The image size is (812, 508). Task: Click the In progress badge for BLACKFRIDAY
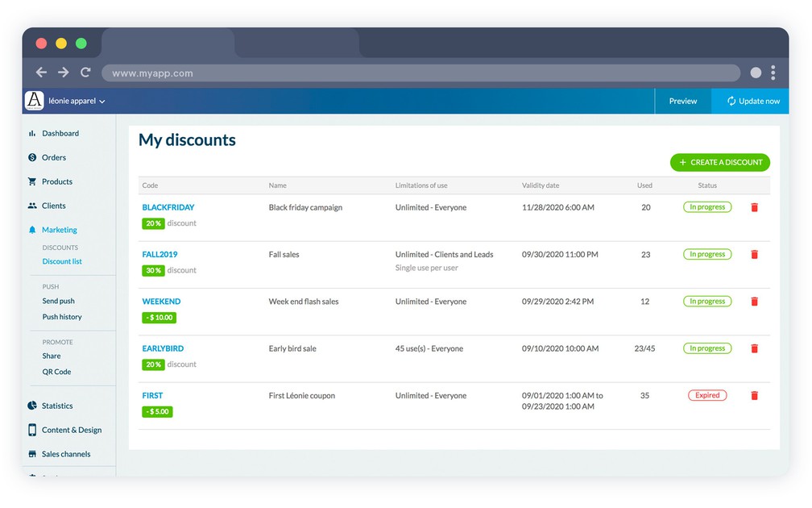pos(707,206)
